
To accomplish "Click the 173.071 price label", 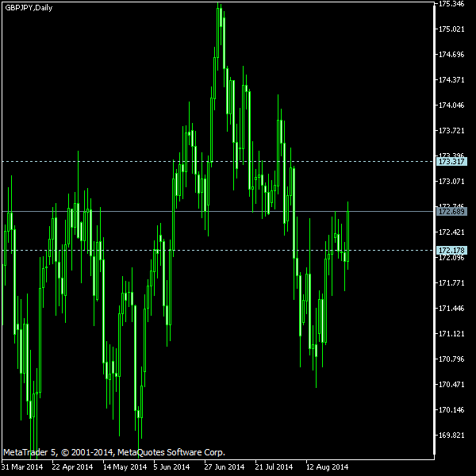I will [x=451, y=182].
